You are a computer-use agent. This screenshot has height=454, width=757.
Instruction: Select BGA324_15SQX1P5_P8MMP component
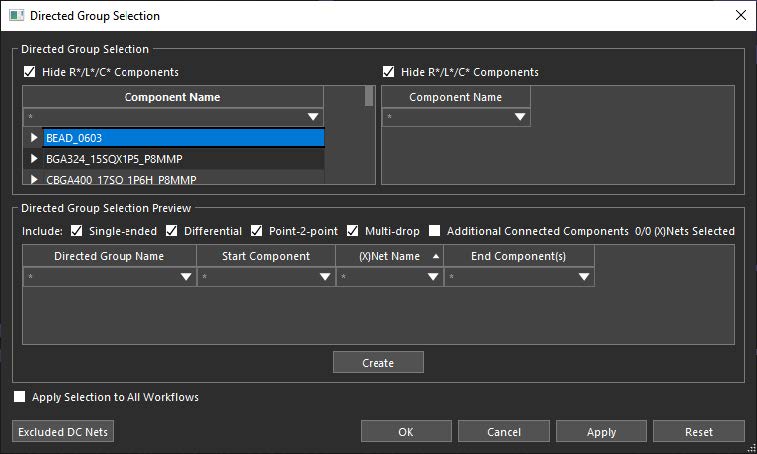click(184, 158)
